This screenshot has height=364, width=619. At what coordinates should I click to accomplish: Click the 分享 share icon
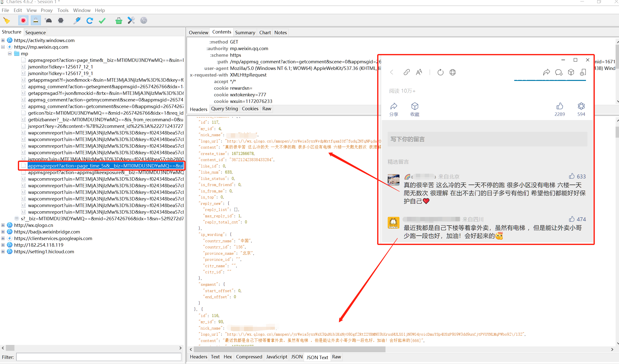pos(394,110)
